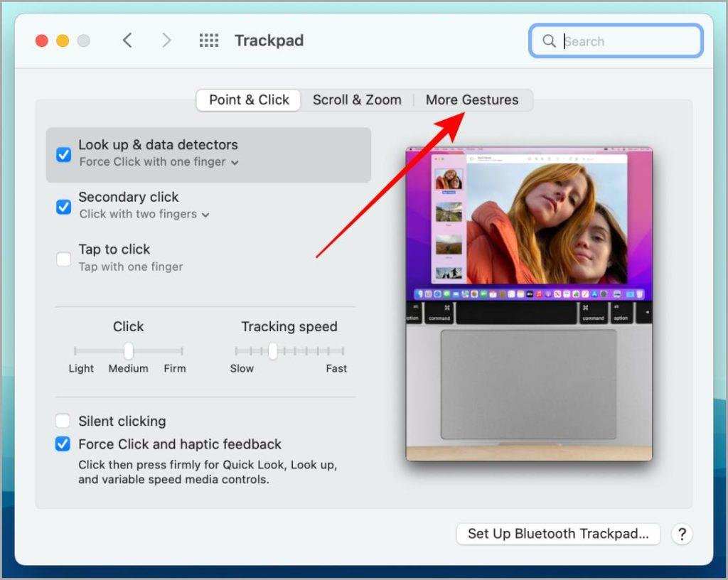Click the Medium click pressure label
728x580 pixels.
[129, 368]
